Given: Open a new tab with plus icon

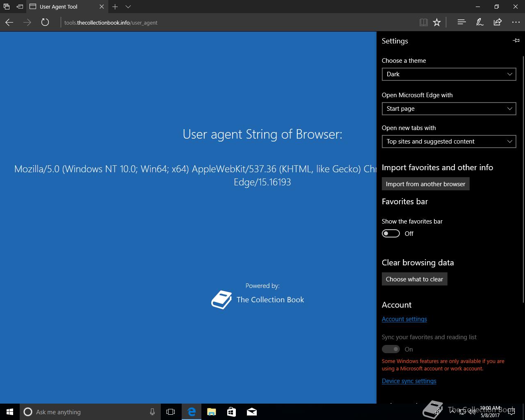Looking at the screenshot, I should click(115, 7).
